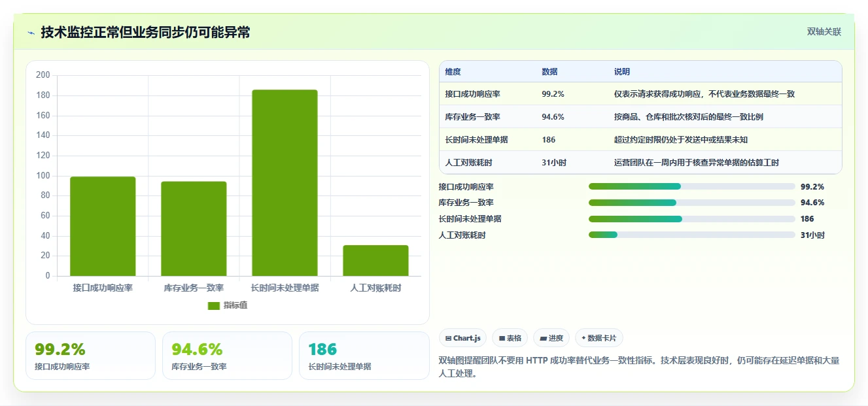Click the 99.2% value beside progress bar

pos(812,187)
